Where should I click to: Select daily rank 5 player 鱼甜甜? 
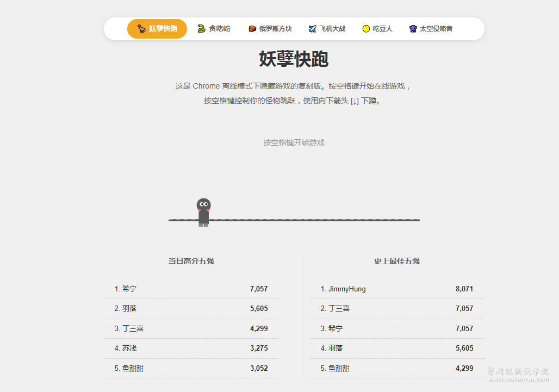pyautogui.click(x=191, y=368)
